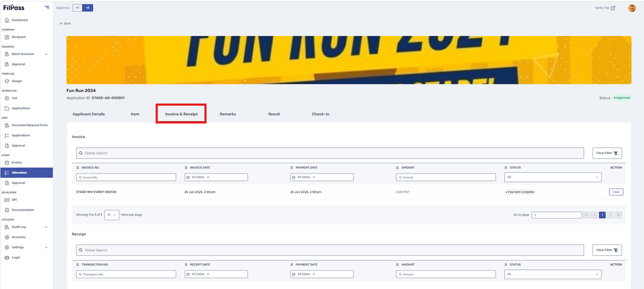Click Verify File at top right
Image resolution: width=644 pixels, height=289 pixels.
click(605, 8)
